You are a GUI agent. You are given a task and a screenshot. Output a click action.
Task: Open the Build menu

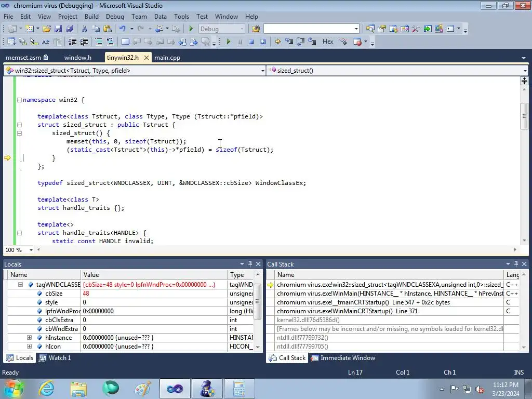[91, 16]
